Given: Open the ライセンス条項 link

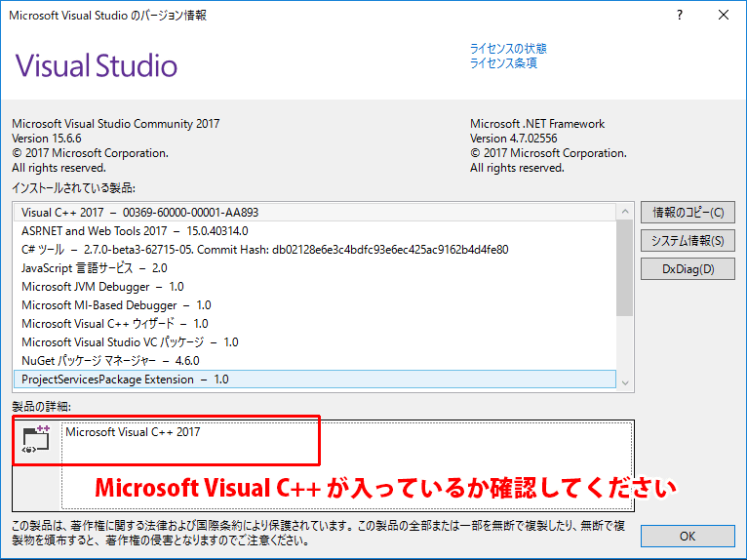Looking at the screenshot, I should click(503, 62).
